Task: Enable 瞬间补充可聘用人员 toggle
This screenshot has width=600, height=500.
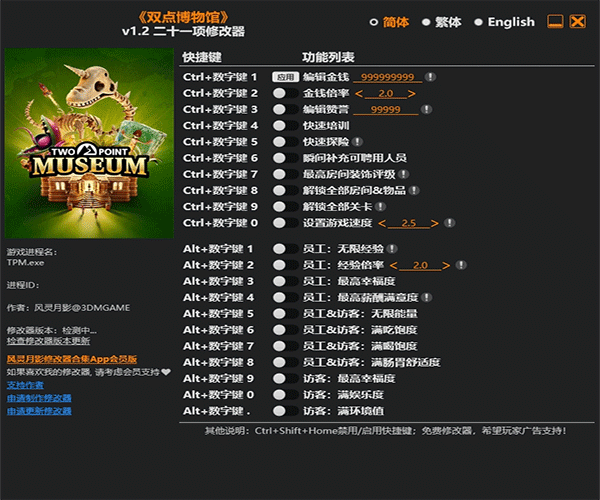Action: (x=284, y=157)
